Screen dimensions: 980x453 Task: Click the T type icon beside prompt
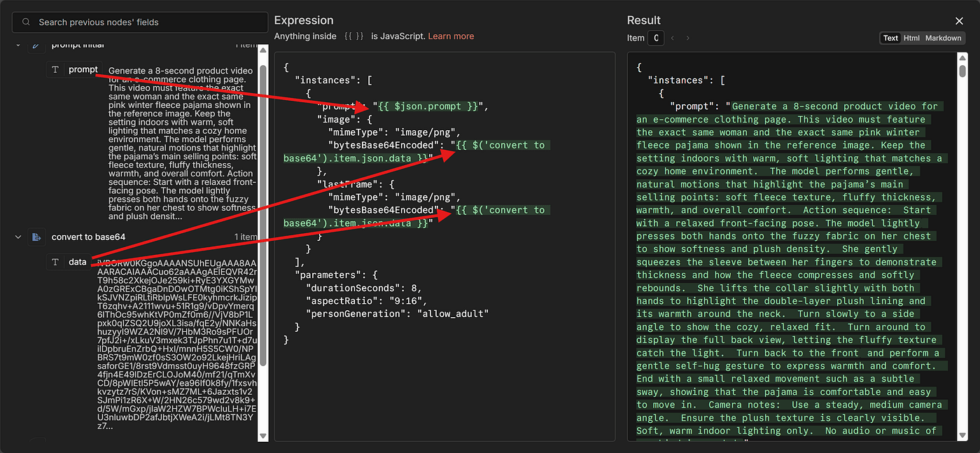pos(56,70)
